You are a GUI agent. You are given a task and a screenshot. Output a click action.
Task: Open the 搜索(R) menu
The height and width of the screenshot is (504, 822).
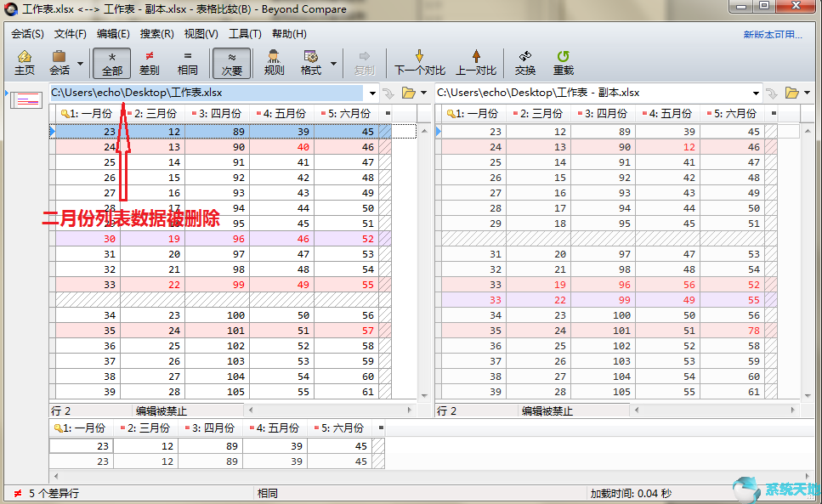(156, 34)
